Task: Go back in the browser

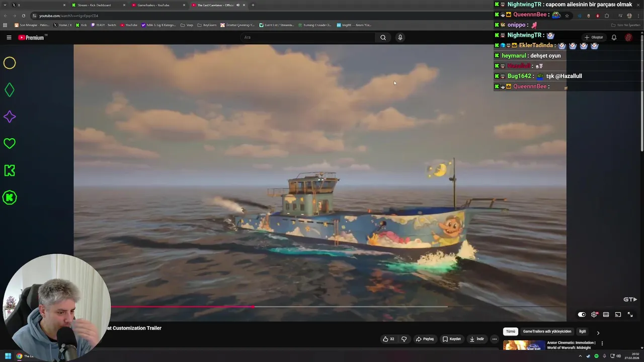Action: pyautogui.click(x=5, y=16)
